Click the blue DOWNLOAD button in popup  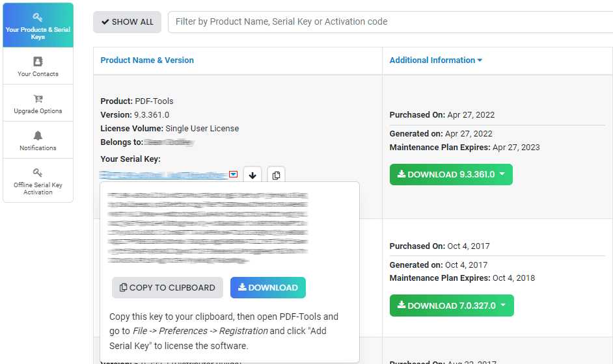(x=268, y=288)
